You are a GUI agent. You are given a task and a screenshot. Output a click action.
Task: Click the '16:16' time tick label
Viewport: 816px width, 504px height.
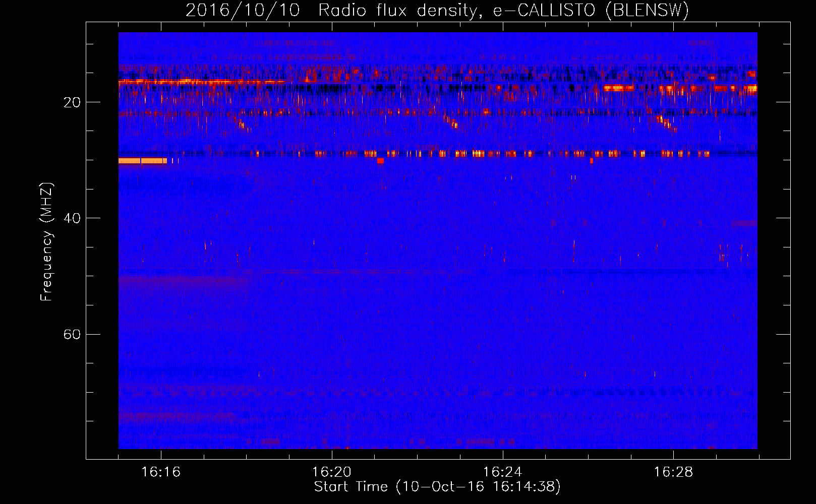[161, 472]
